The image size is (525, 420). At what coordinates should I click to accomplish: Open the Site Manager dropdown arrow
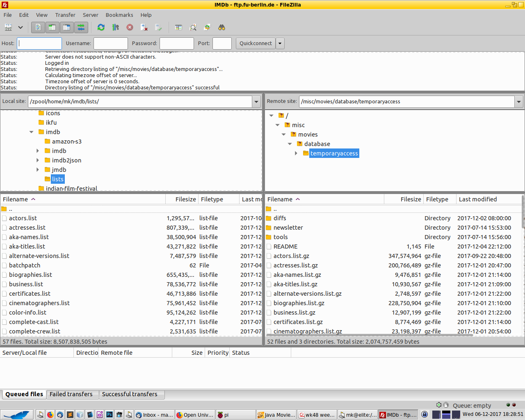[20, 27]
